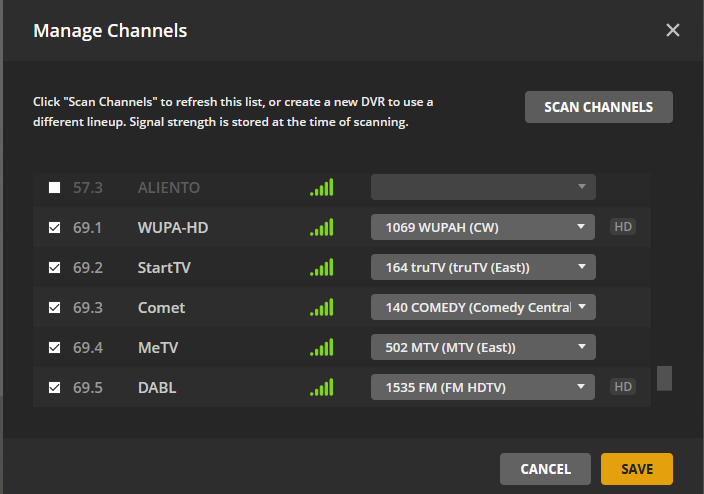Uncheck the 69.5 DABL channel
The height and width of the screenshot is (494, 704).
point(54,387)
